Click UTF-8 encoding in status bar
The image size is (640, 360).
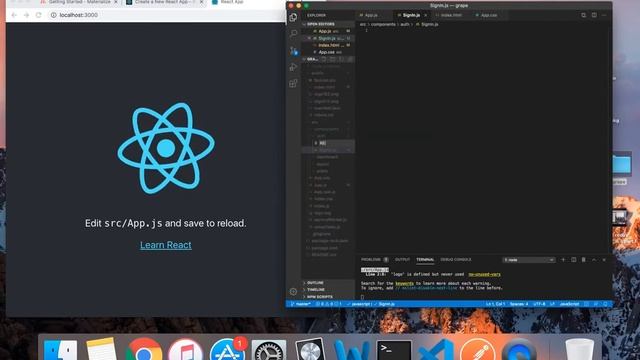[539, 304]
